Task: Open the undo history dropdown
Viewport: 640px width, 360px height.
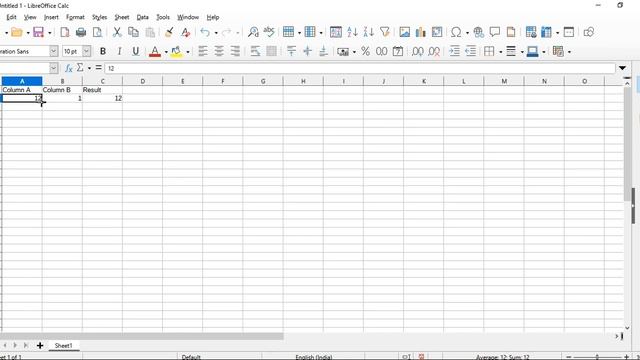Action: coord(216,33)
